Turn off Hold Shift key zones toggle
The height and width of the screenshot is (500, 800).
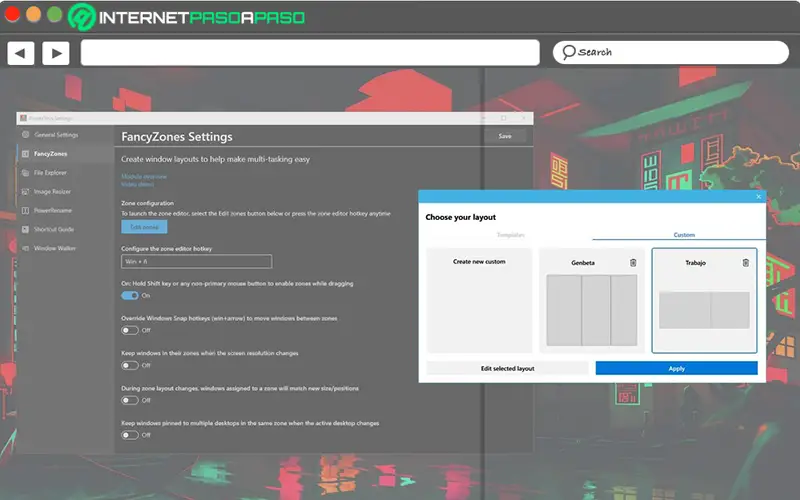pos(130,295)
